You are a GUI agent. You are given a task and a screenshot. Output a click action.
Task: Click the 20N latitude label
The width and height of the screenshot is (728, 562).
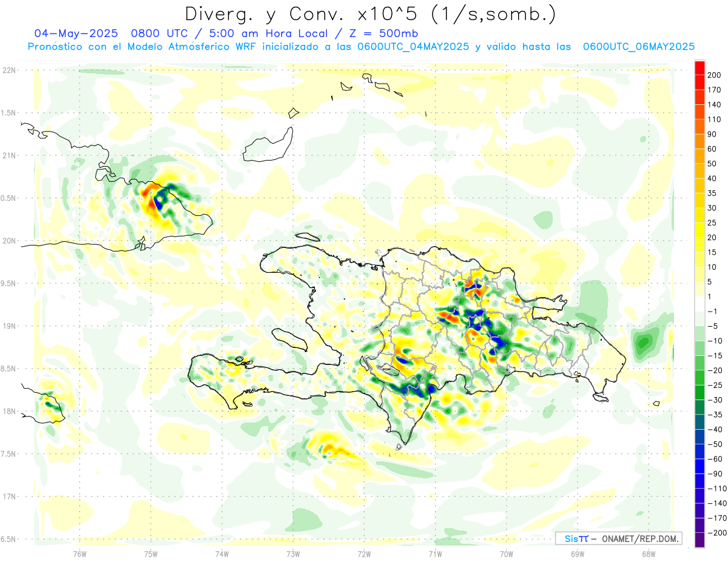pos(9,241)
